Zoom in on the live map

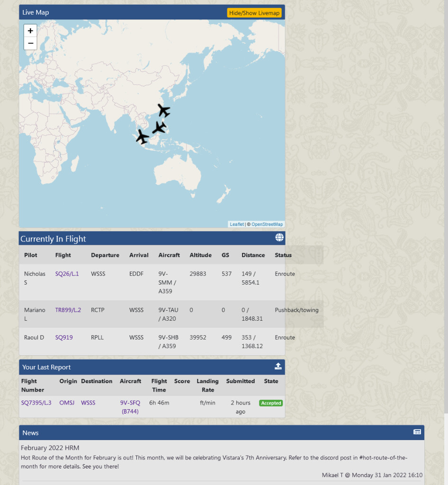(30, 31)
